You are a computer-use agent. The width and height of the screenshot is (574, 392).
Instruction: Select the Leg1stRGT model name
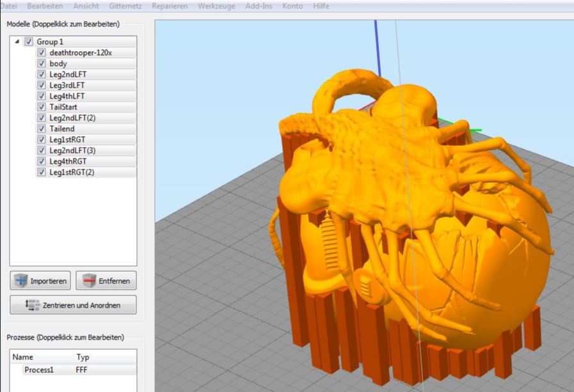(x=67, y=139)
